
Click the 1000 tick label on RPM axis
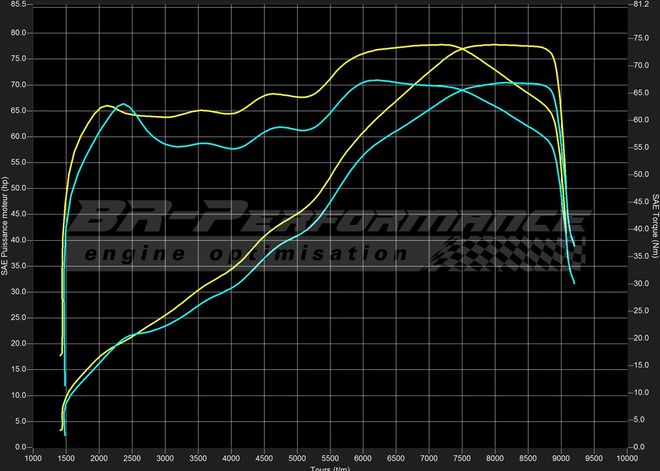tap(33, 457)
